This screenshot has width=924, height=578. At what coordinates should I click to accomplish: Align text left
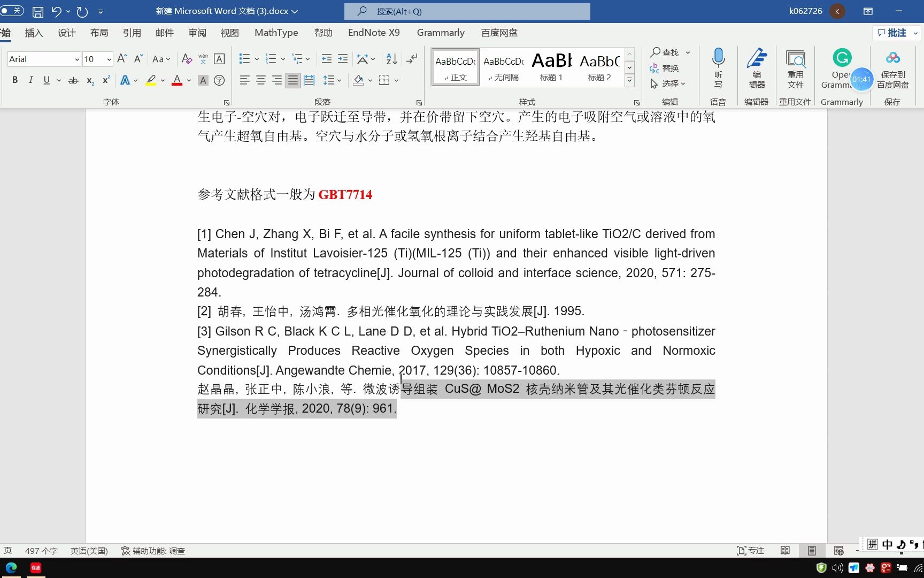tap(244, 80)
